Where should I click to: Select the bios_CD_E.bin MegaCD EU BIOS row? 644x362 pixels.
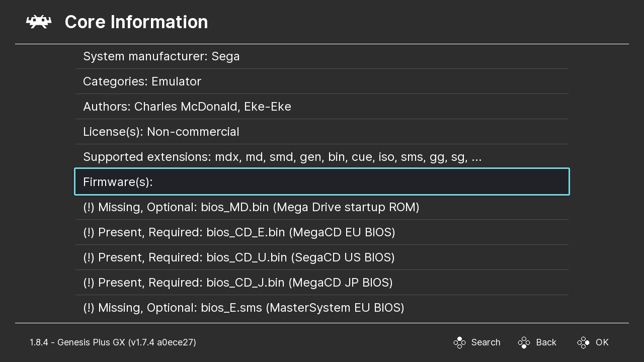322,232
